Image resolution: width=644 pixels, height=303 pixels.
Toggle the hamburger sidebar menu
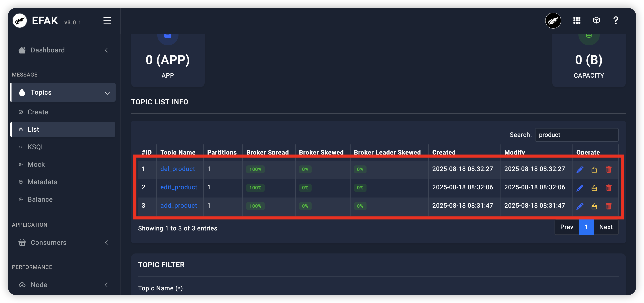click(107, 21)
